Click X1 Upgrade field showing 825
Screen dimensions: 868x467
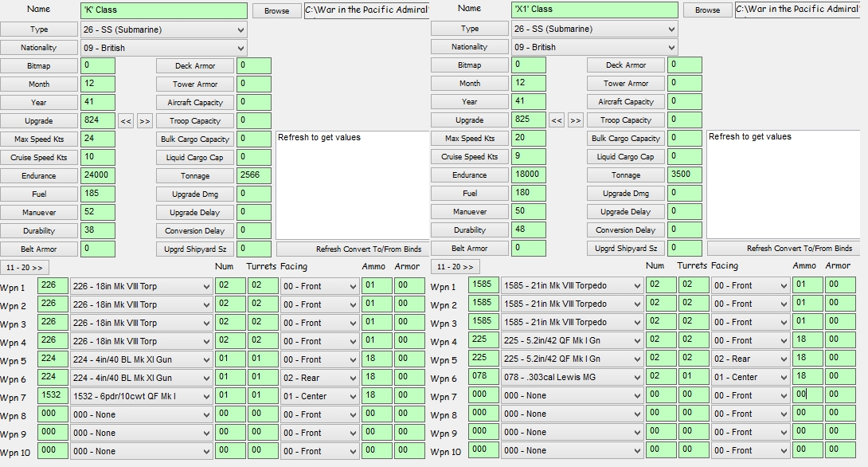529,120
